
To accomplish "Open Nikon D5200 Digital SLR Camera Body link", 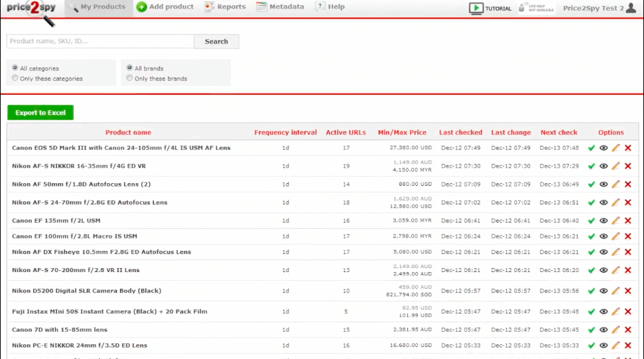I will click(87, 291).
